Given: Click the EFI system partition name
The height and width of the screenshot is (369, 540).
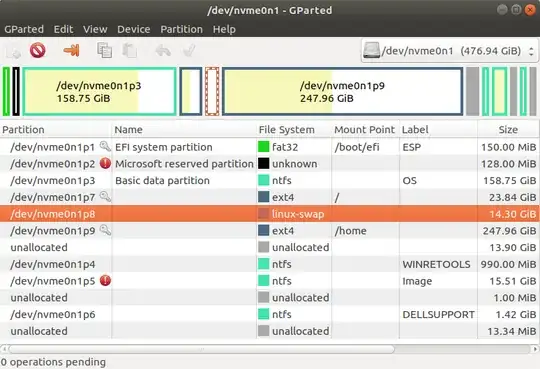Looking at the screenshot, I should [x=164, y=147].
